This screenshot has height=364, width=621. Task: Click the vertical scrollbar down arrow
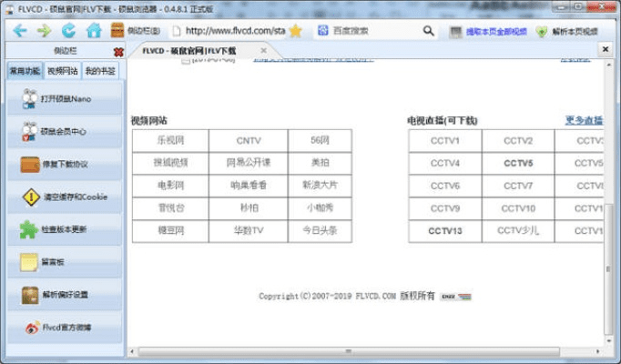coord(608,340)
